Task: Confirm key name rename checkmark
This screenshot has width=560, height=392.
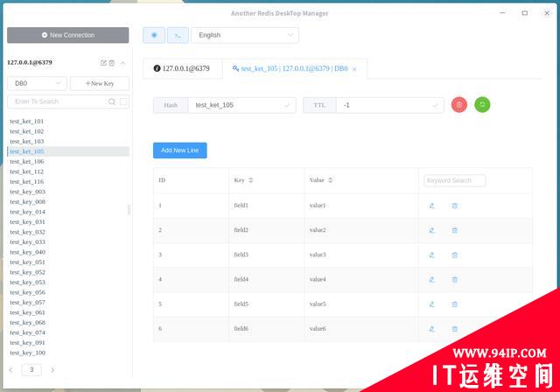Action: pyautogui.click(x=287, y=105)
